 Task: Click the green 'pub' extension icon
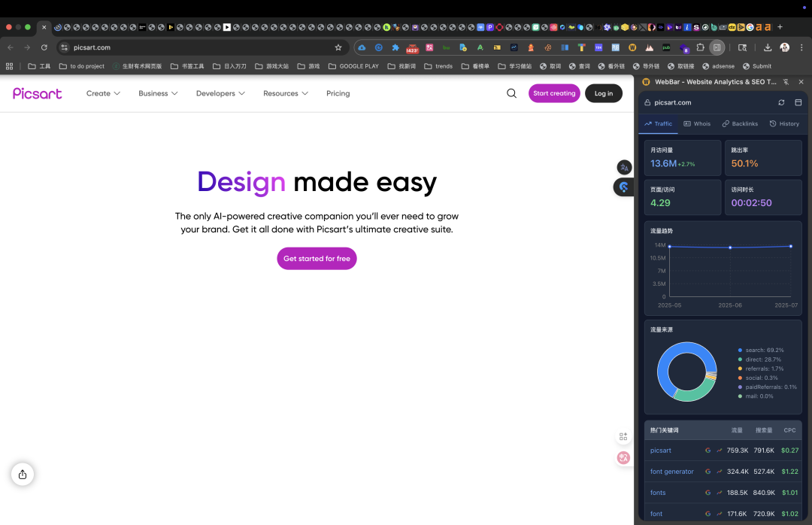(666, 47)
